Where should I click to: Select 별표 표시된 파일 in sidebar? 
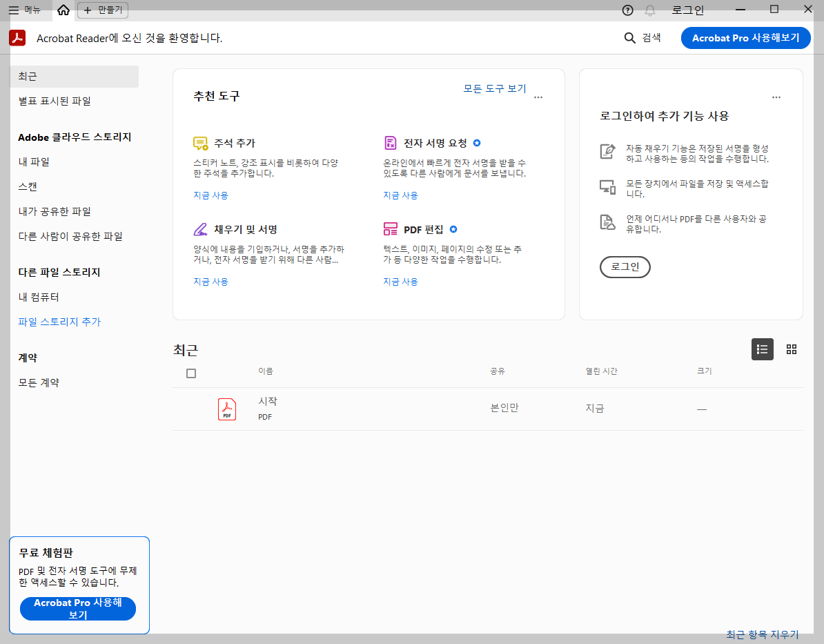pyautogui.click(x=55, y=101)
